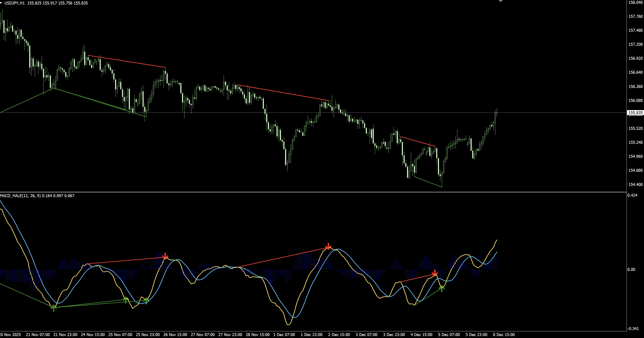Click the highest red down arrow on MACD
The image size is (644, 338).
[328, 246]
